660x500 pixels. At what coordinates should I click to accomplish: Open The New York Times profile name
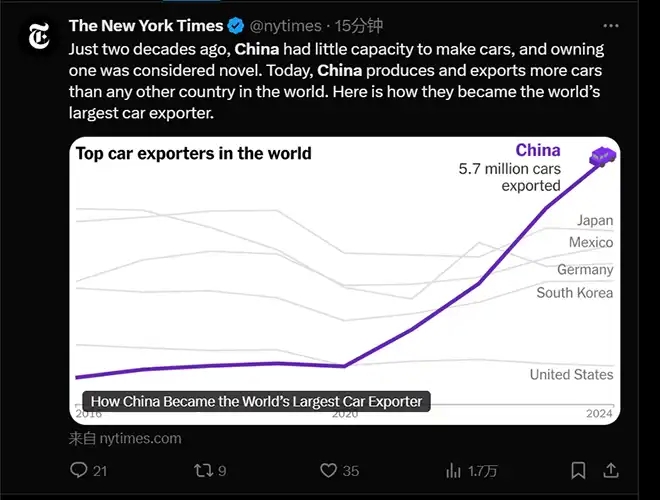(x=145, y=26)
